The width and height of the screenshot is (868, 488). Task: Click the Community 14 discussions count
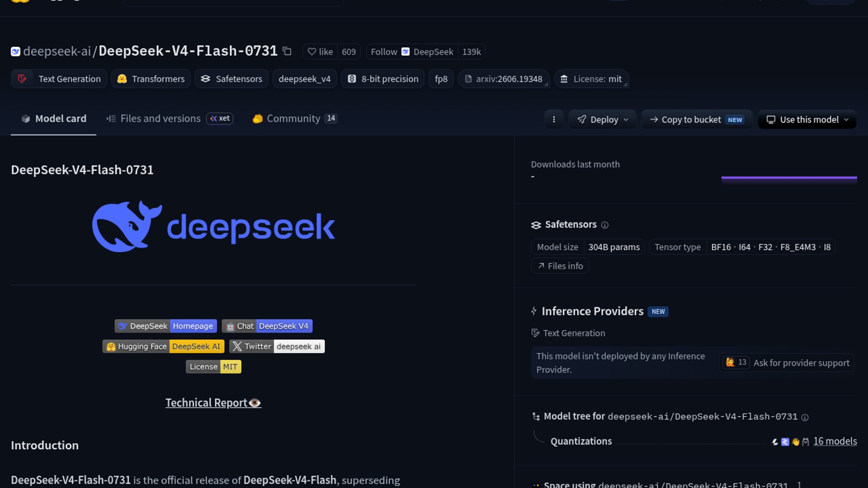(331, 118)
